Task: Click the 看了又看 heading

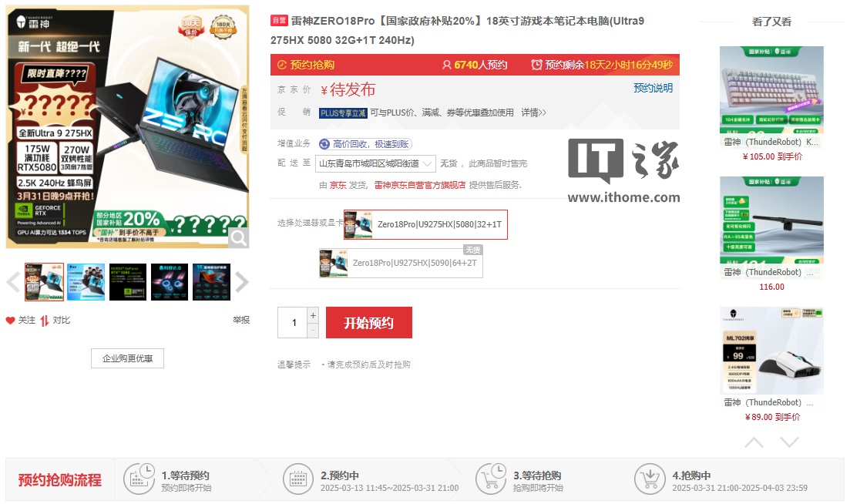Action: (772, 22)
